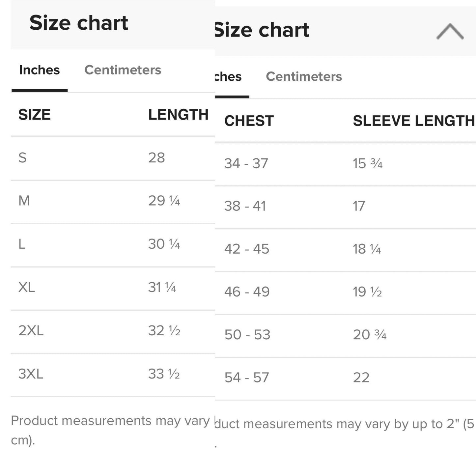Click the right Size chart heading
This screenshot has width=476, height=476.
tap(262, 30)
